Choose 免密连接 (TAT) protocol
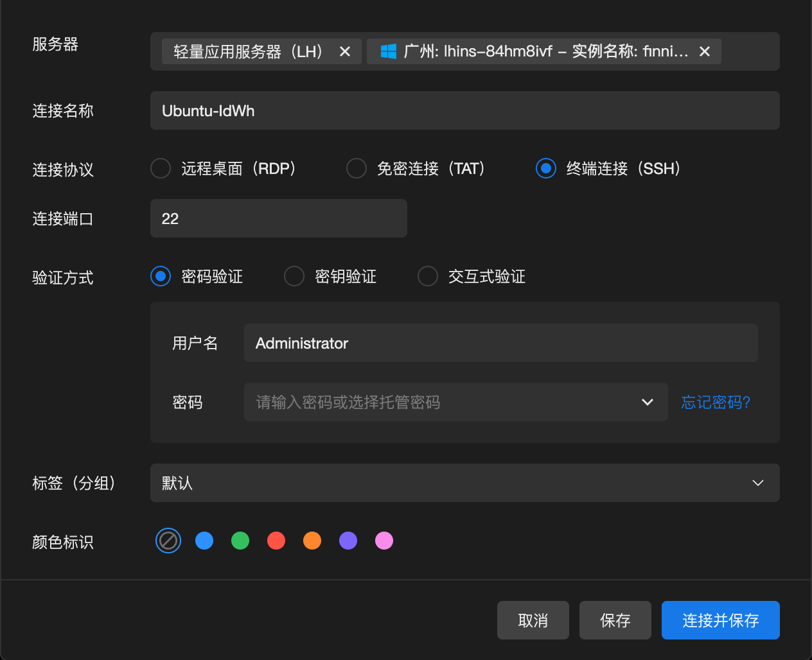 pyautogui.click(x=357, y=168)
